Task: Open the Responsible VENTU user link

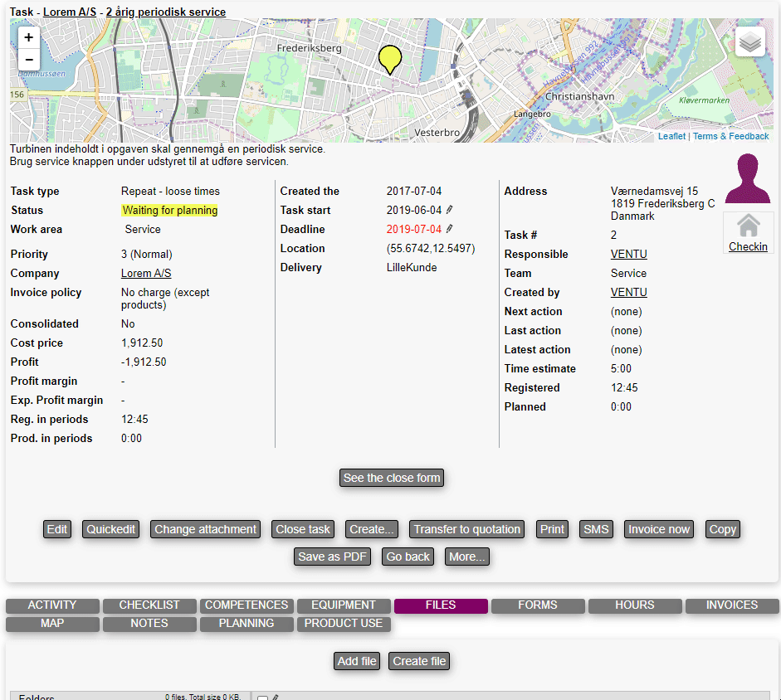Action: pos(628,255)
